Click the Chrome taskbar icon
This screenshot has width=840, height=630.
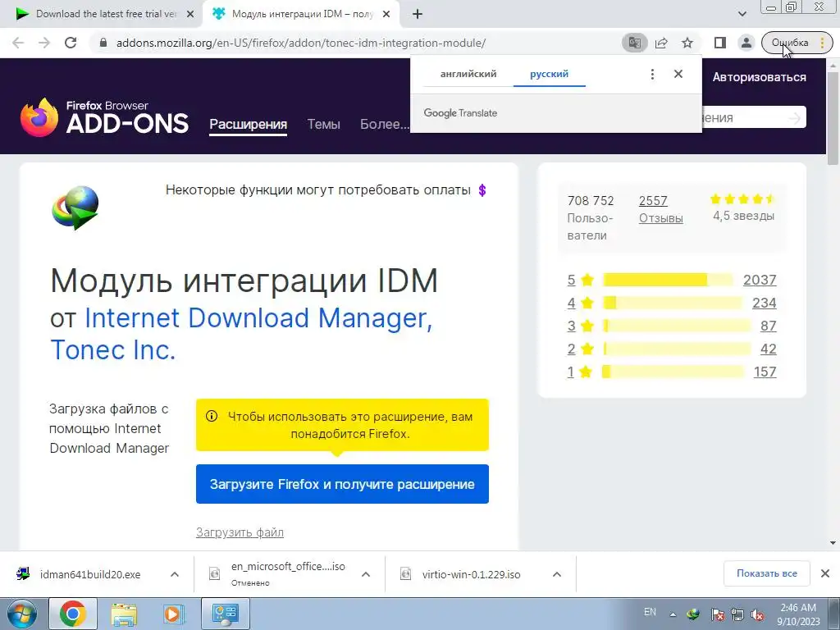(73, 614)
